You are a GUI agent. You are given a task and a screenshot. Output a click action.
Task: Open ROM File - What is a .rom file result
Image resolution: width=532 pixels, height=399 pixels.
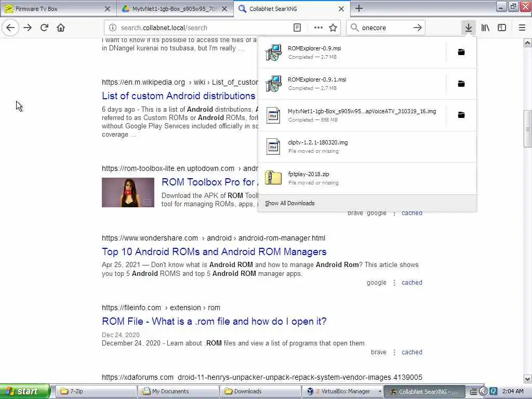point(214,321)
